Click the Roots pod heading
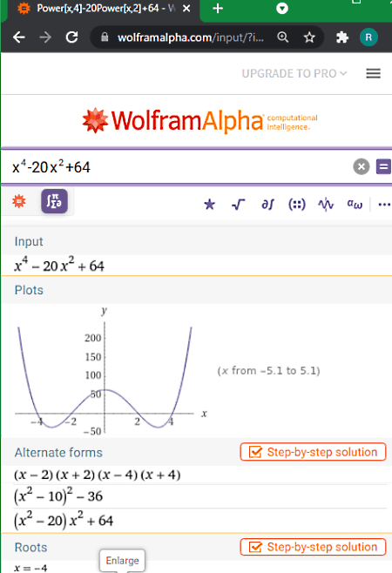 (30, 548)
